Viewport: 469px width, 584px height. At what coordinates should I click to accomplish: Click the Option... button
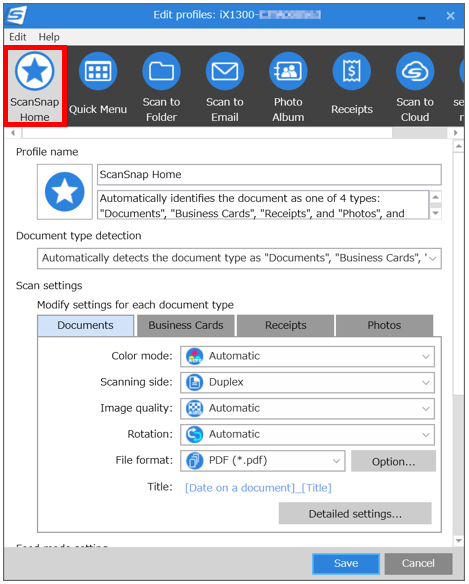[x=393, y=461]
